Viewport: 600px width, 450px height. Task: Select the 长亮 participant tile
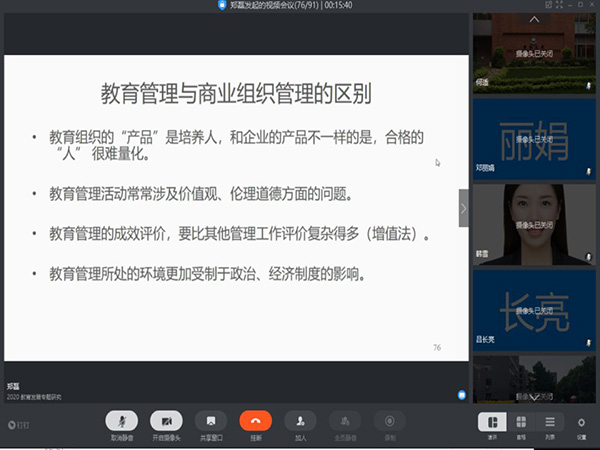(534, 311)
